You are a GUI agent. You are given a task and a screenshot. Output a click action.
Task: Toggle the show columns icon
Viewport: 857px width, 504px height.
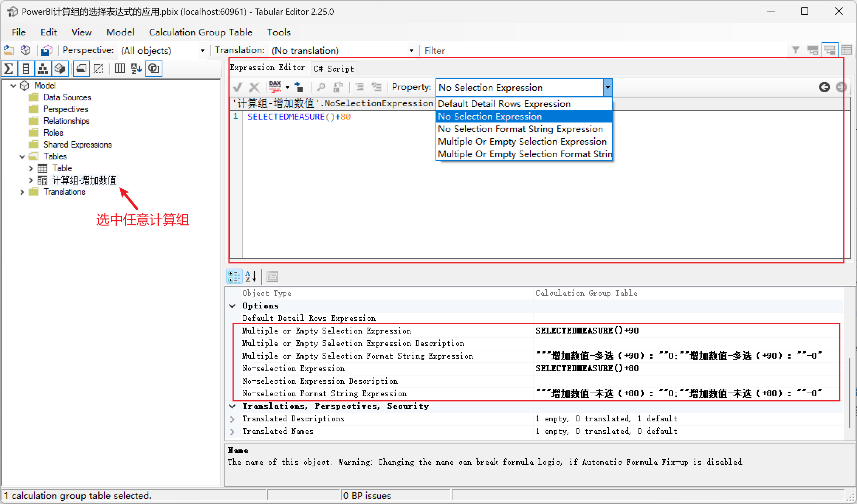pyautogui.click(x=26, y=68)
